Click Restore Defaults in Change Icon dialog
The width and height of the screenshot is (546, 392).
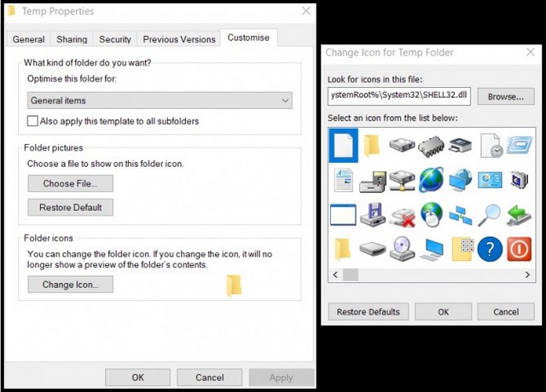369,312
